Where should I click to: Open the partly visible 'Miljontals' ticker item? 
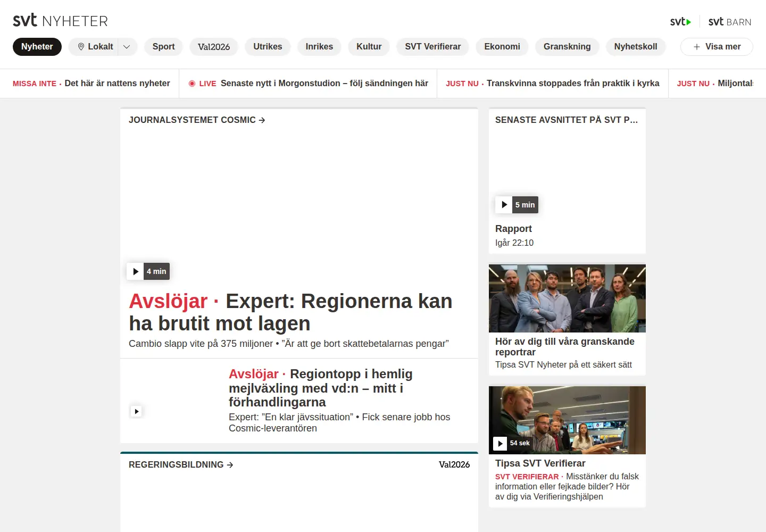pyautogui.click(x=715, y=84)
